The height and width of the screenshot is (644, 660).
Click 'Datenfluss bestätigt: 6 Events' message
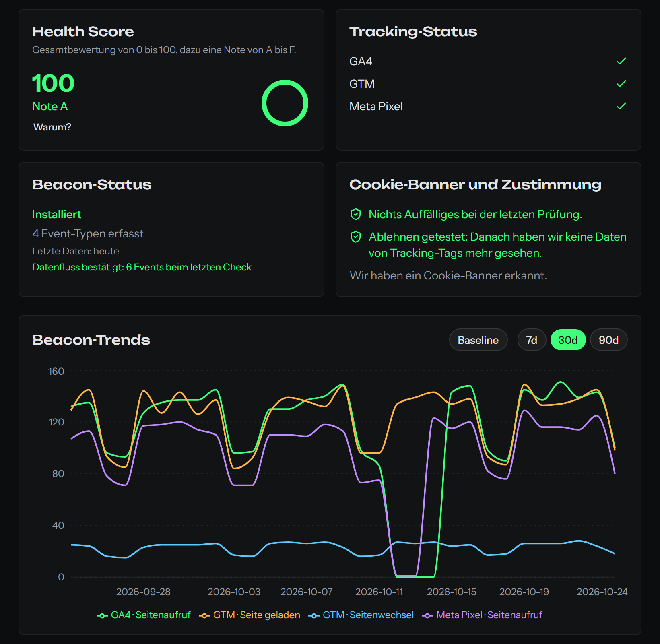(x=142, y=267)
